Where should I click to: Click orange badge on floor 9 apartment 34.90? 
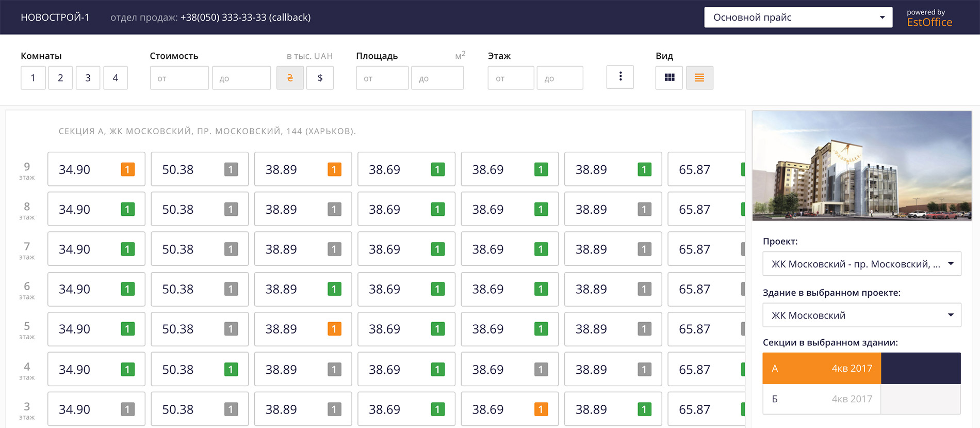click(127, 169)
